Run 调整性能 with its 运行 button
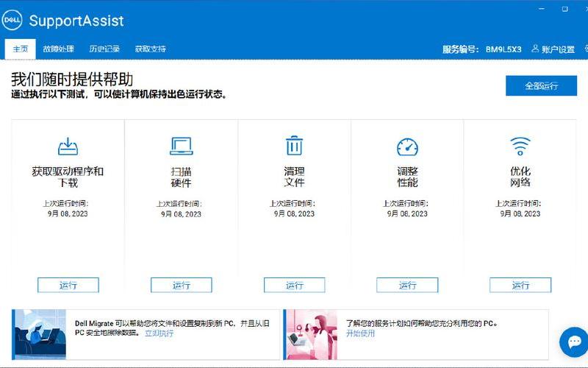Image resolution: width=588 pixels, height=368 pixels. pyautogui.click(x=407, y=285)
